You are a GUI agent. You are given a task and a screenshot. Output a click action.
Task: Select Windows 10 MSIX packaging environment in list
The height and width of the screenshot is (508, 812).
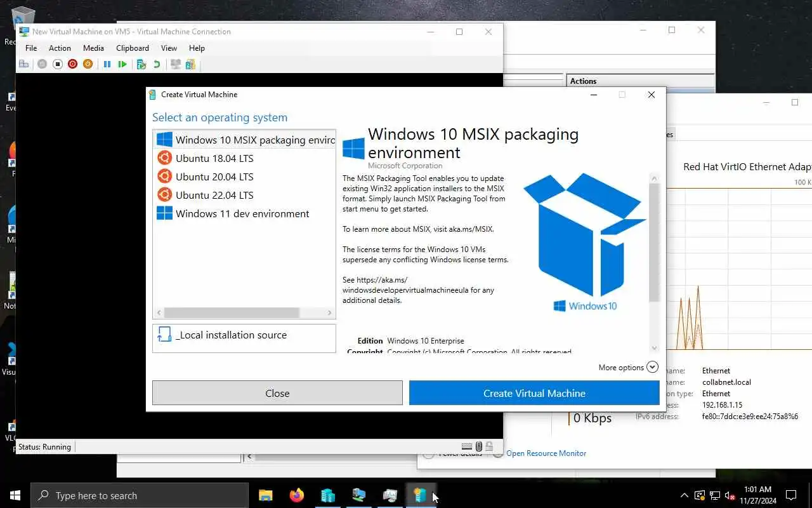click(x=244, y=140)
